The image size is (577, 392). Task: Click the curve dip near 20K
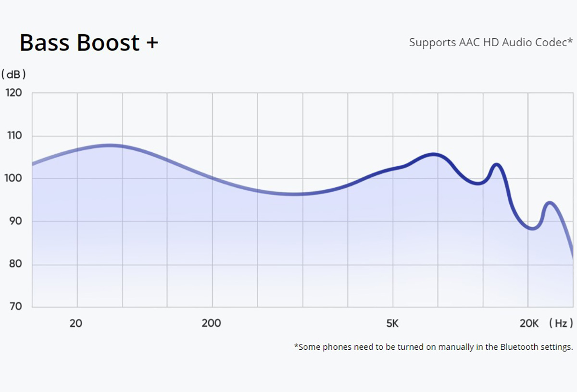point(532,228)
